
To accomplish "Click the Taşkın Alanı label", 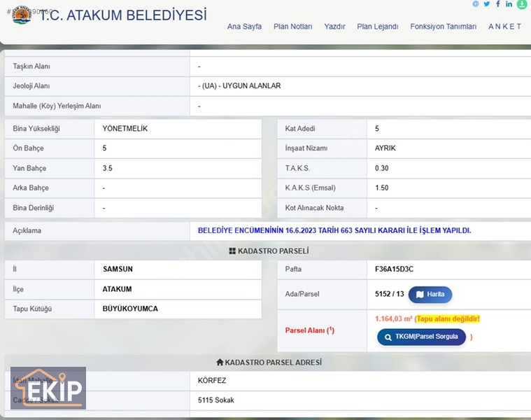I will pos(31,66).
